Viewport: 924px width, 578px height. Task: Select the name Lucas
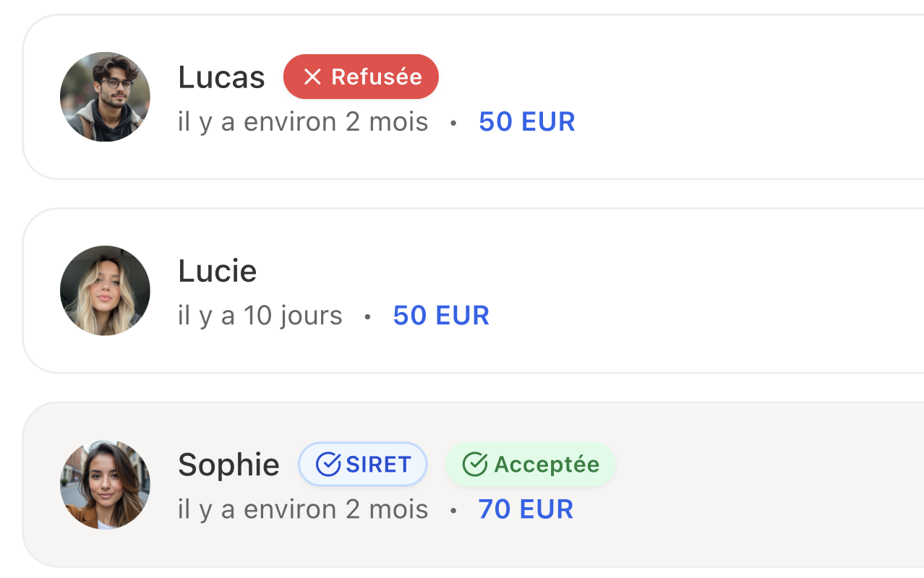click(x=221, y=77)
